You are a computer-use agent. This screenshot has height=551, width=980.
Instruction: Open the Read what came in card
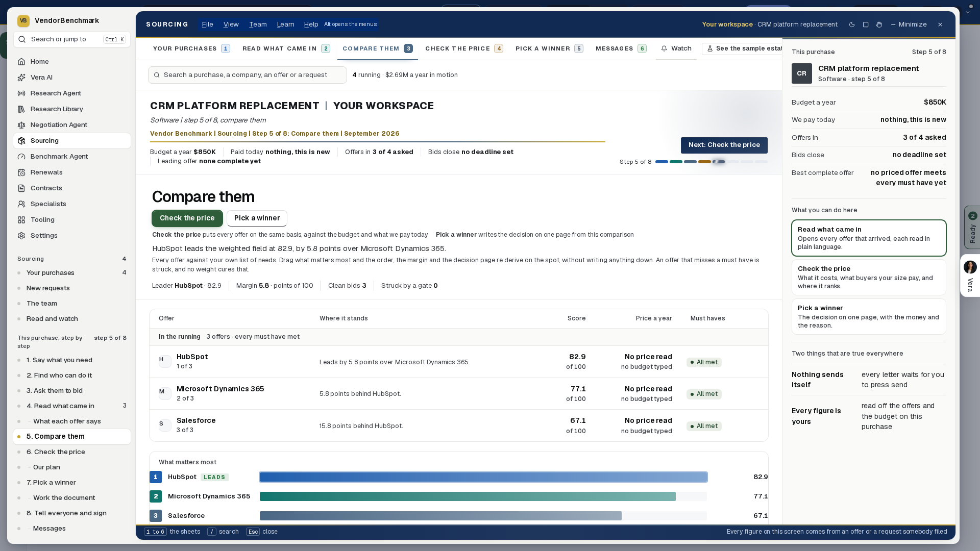(x=869, y=238)
